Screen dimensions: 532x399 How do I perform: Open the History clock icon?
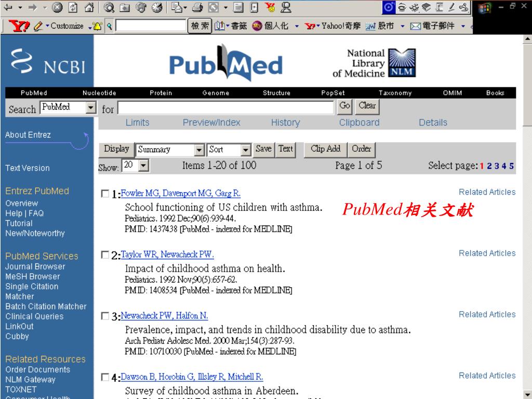pyautogui.click(x=157, y=7)
